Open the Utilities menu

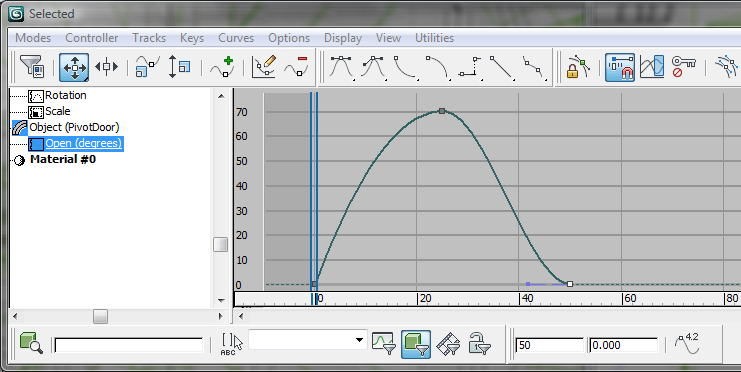[x=434, y=38]
